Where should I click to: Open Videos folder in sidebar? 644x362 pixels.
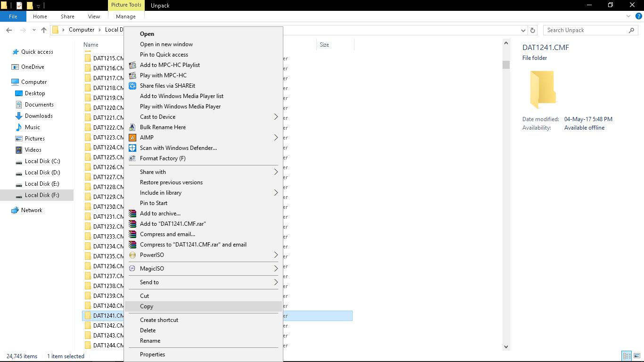[33, 150]
